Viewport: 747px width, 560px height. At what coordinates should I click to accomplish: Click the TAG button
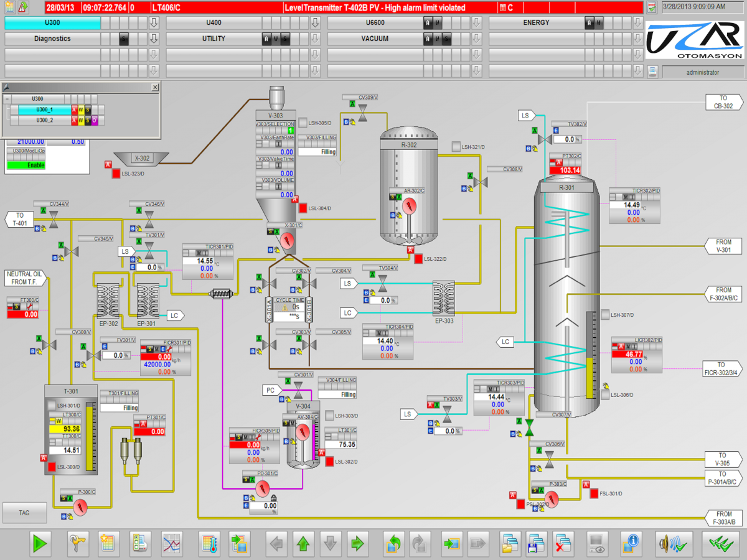(24, 513)
